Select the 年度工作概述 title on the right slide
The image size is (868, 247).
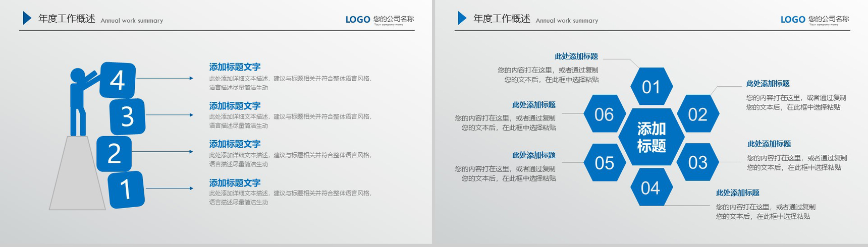[502, 19]
